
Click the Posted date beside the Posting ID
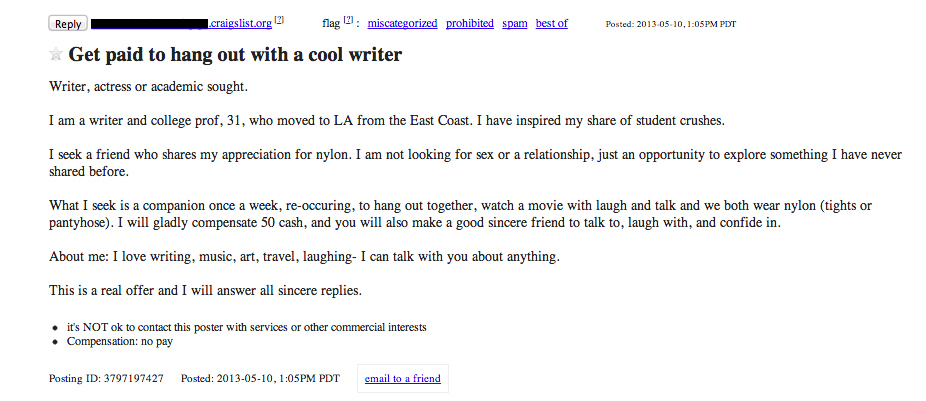click(x=260, y=379)
